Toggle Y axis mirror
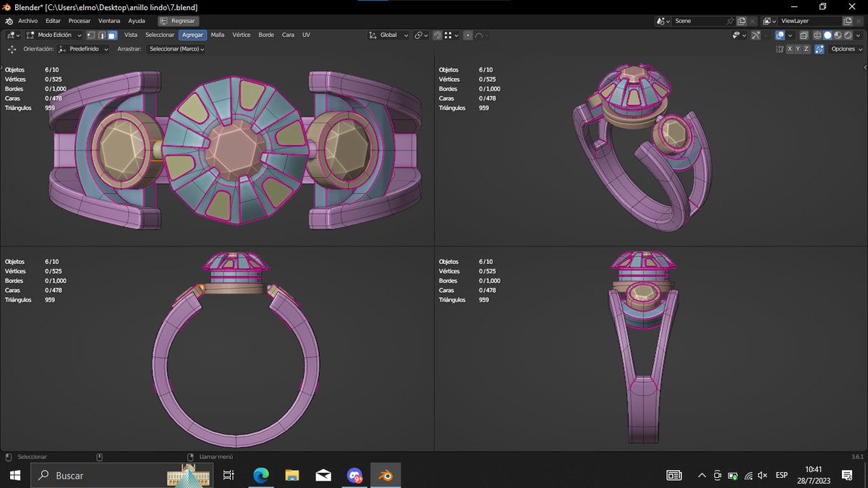This screenshot has width=868, height=488. 798,49
